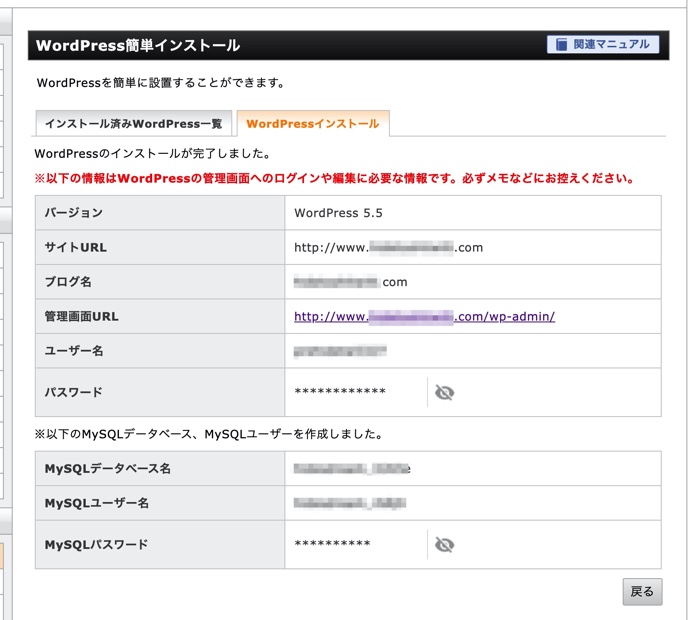
Task: Reveal the WordPress パスワード with eye icon
Action: pos(444,393)
